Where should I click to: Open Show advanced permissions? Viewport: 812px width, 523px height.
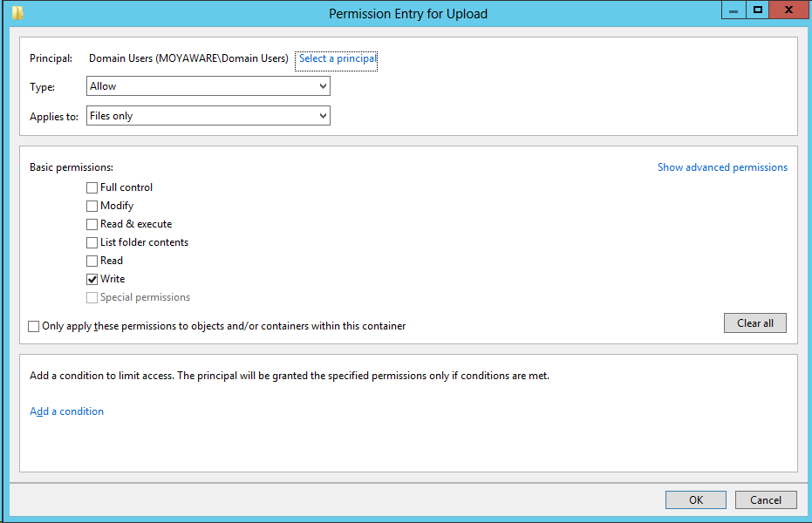pyautogui.click(x=722, y=166)
